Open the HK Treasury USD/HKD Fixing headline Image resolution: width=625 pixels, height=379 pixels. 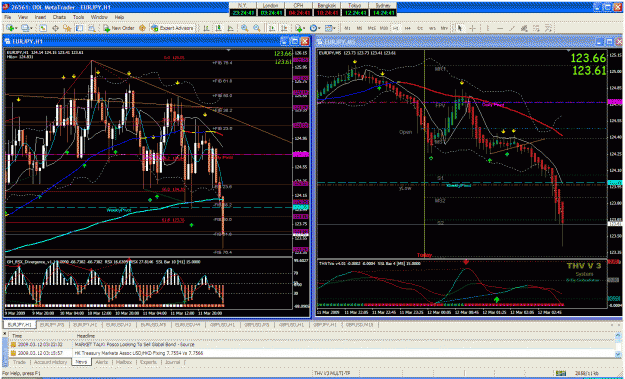pos(139,353)
